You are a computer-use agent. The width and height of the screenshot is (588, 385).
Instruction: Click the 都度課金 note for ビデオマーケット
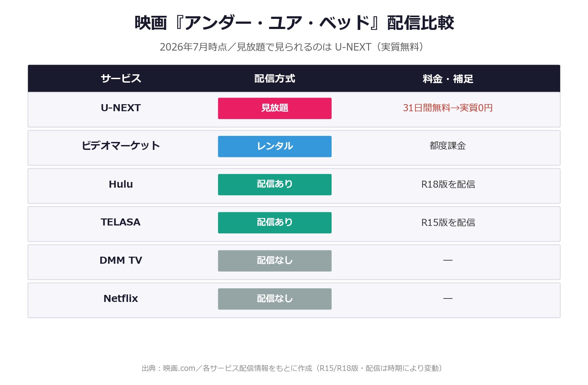pos(448,146)
